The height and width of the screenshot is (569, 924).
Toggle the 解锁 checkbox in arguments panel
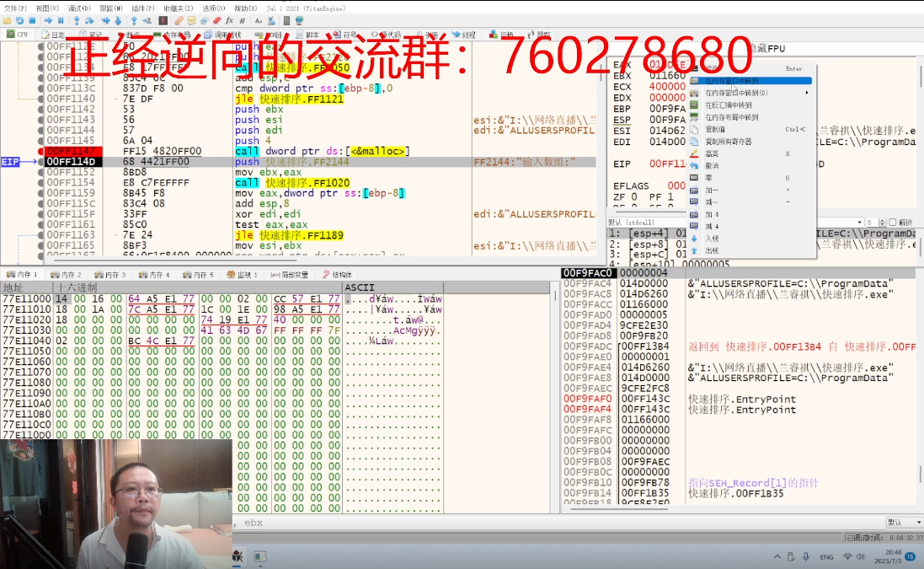[x=893, y=223]
